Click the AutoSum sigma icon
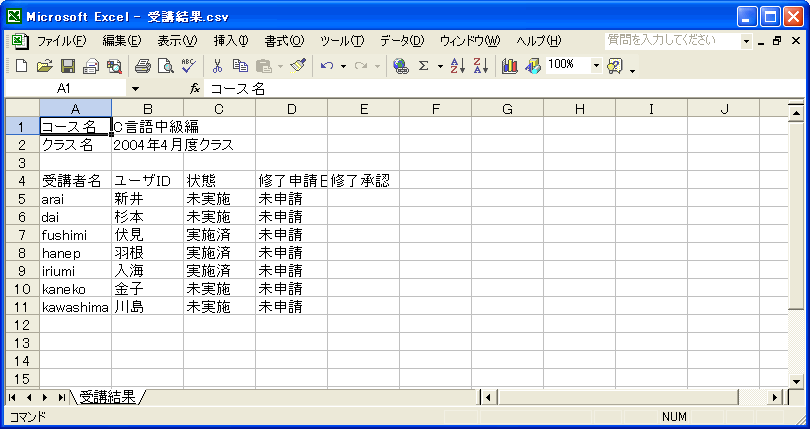 pos(424,66)
